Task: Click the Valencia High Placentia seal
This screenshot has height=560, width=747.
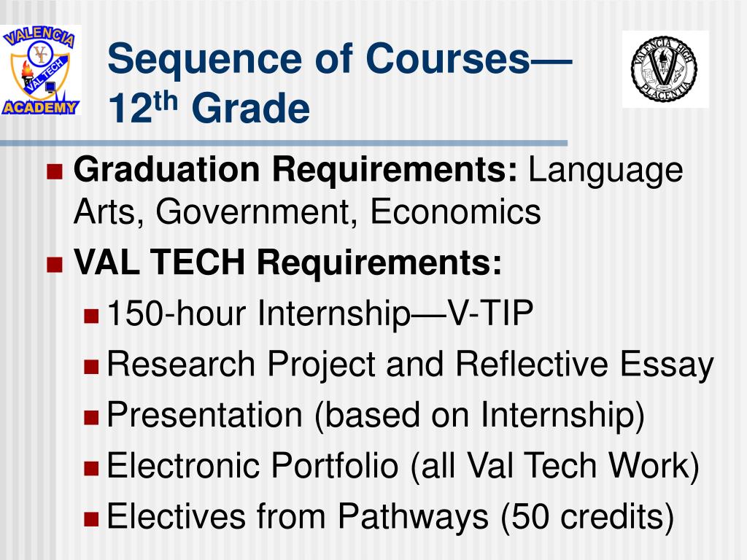Action: (665, 69)
